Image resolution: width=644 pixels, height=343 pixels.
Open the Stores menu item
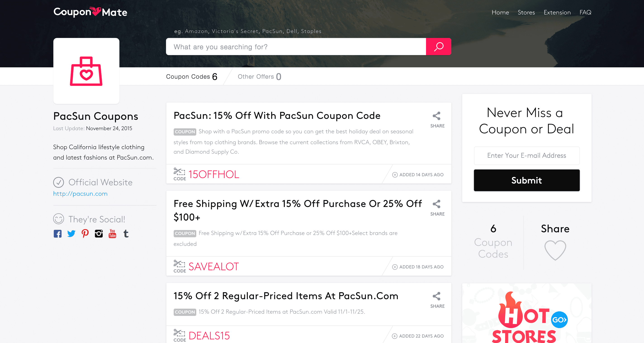click(526, 12)
